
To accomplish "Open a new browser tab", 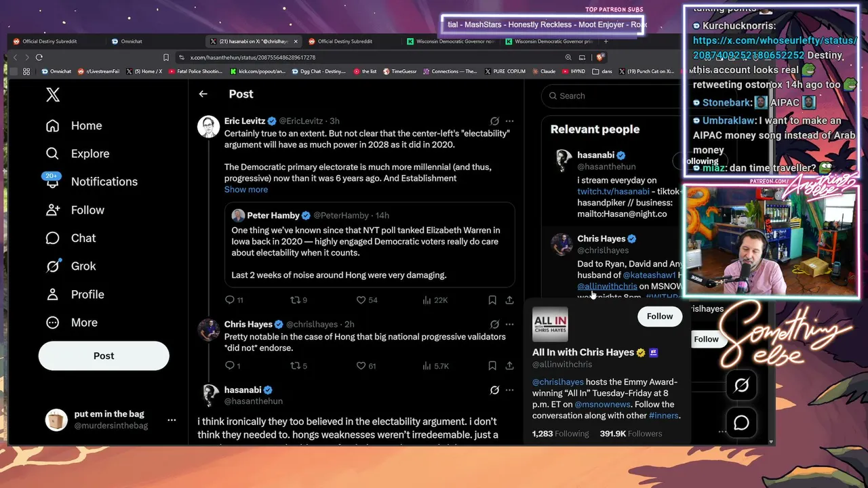I will (x=606, y=41).
